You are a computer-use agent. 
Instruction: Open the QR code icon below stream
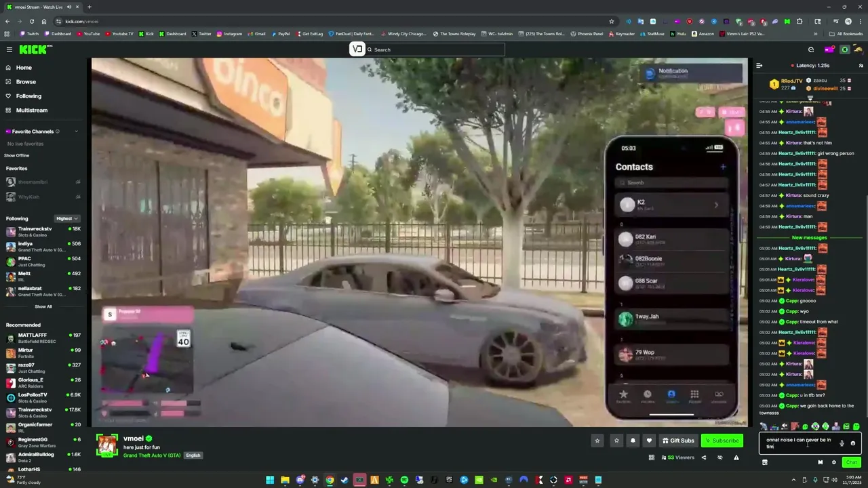(652, 457)
